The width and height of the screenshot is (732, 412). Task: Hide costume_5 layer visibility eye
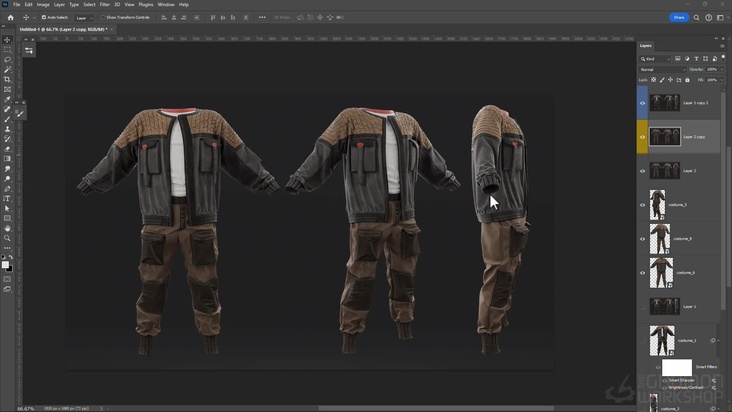(642, 205)
